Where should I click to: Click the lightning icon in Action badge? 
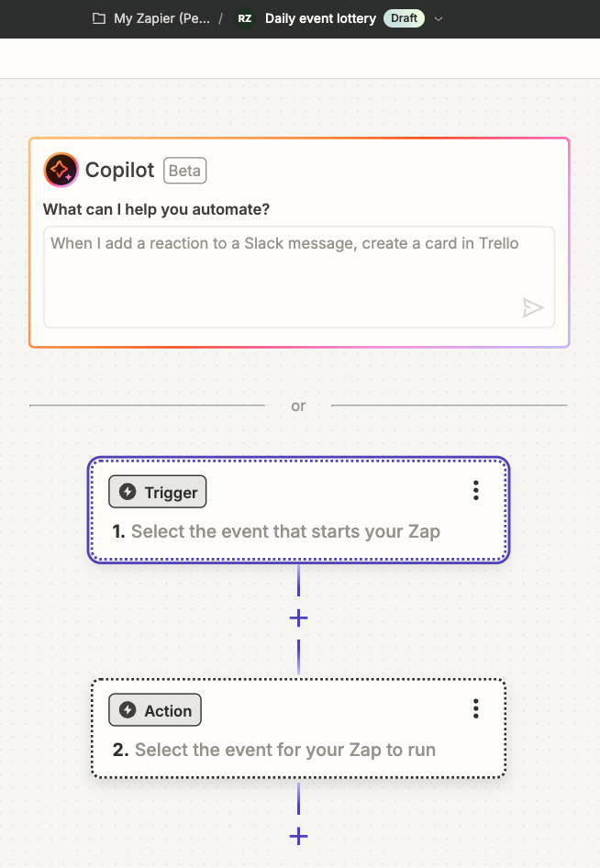pos(128,710)
